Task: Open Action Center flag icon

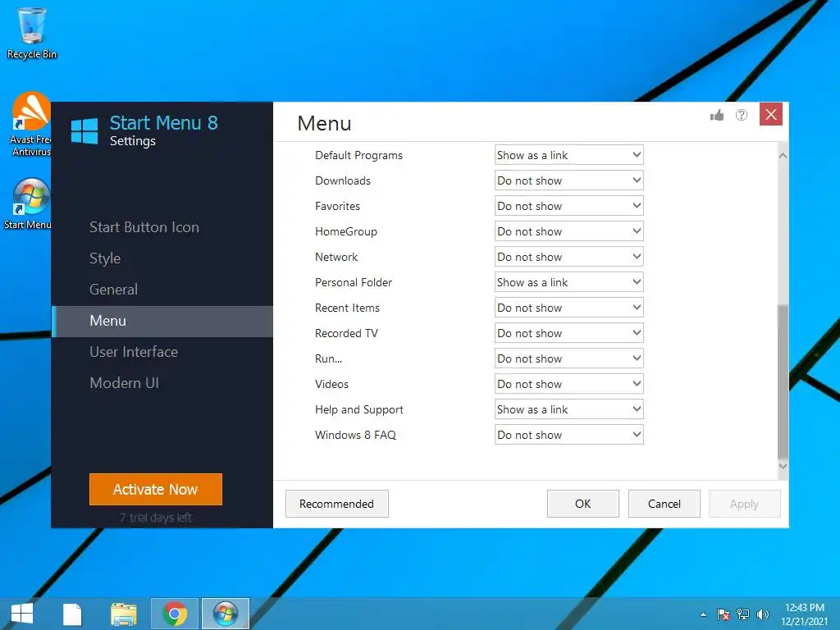Action: click(x=724, y=614)
